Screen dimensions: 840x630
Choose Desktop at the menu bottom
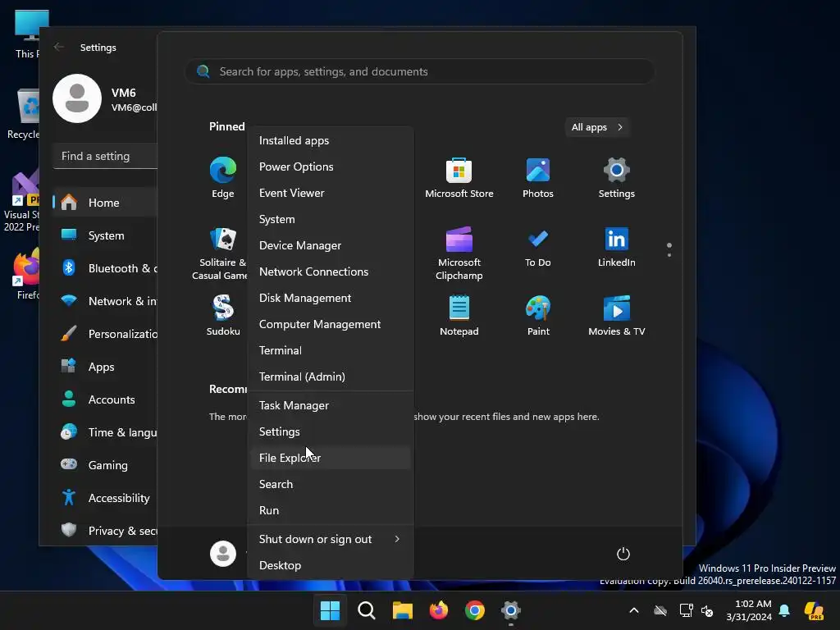330,565
